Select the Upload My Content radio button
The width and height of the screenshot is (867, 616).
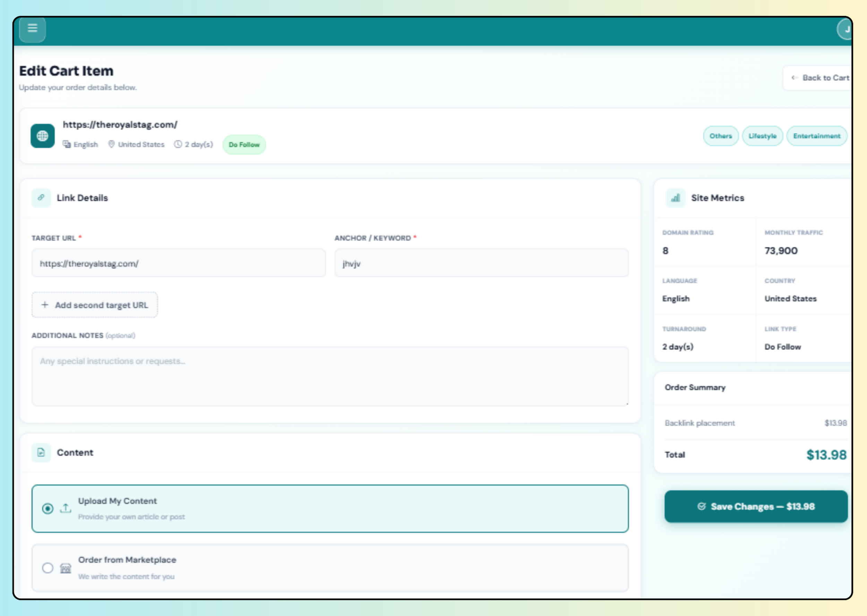[48, 508]
